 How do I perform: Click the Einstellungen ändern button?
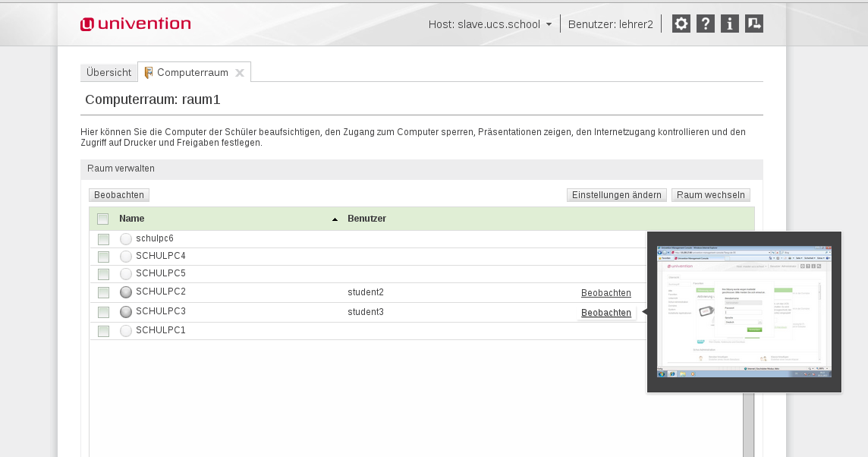[x=616, y=195]
